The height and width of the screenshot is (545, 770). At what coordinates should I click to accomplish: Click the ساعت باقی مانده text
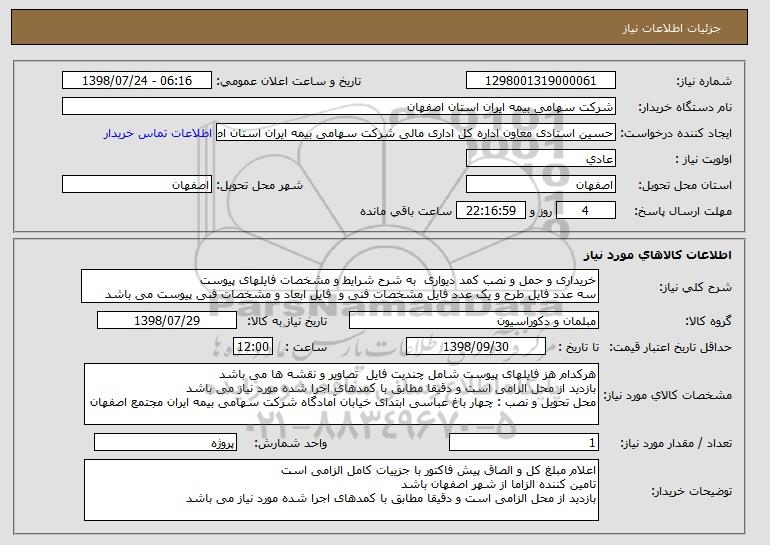pos(406,211)
